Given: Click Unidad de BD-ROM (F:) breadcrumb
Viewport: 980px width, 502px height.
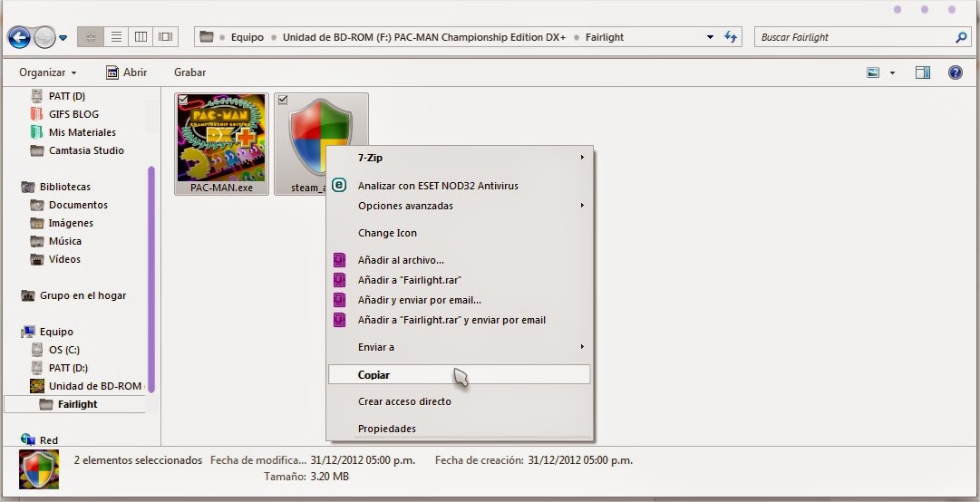Looking at the screenshot, I should click(423, 37).
